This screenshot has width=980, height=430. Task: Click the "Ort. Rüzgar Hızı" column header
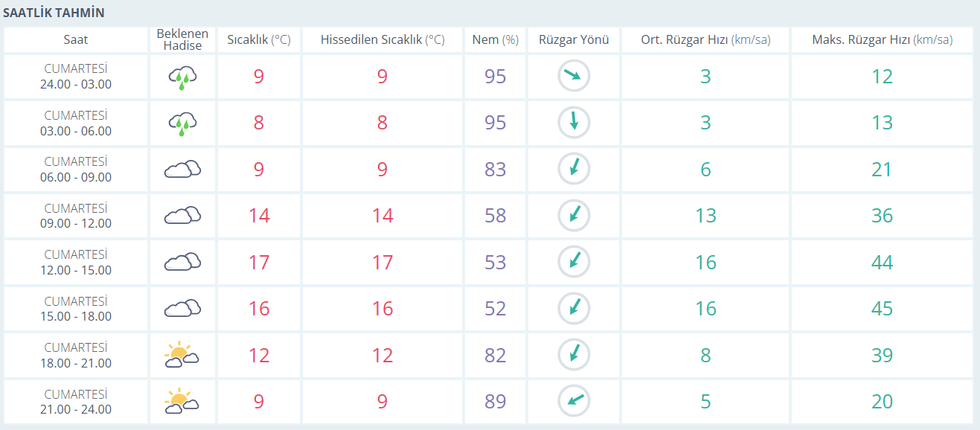click(705, 40)
